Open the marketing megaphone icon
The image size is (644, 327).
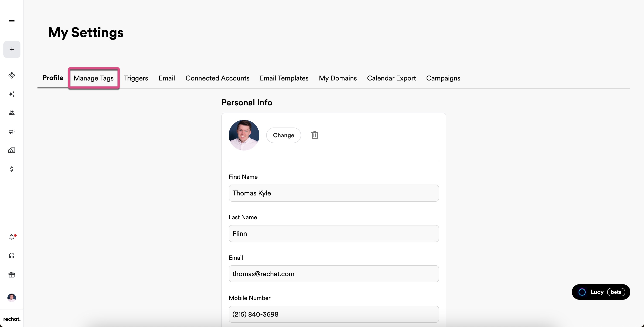(x=12, y=132)
